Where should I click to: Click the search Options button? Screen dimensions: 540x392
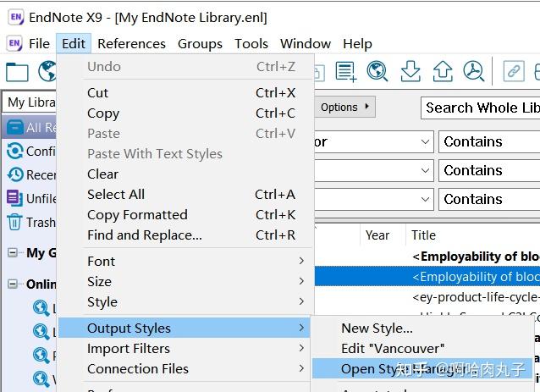[345, 108]
